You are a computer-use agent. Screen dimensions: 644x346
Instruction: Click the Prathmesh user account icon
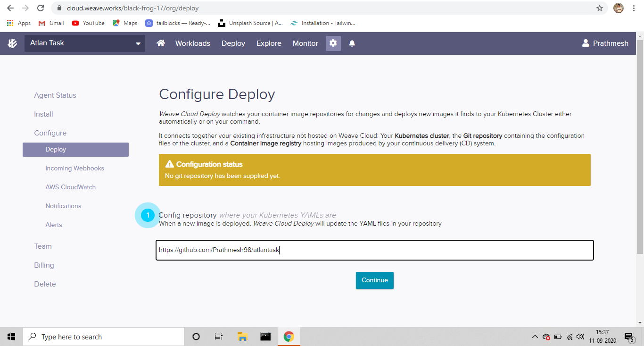tap(586, 43)
